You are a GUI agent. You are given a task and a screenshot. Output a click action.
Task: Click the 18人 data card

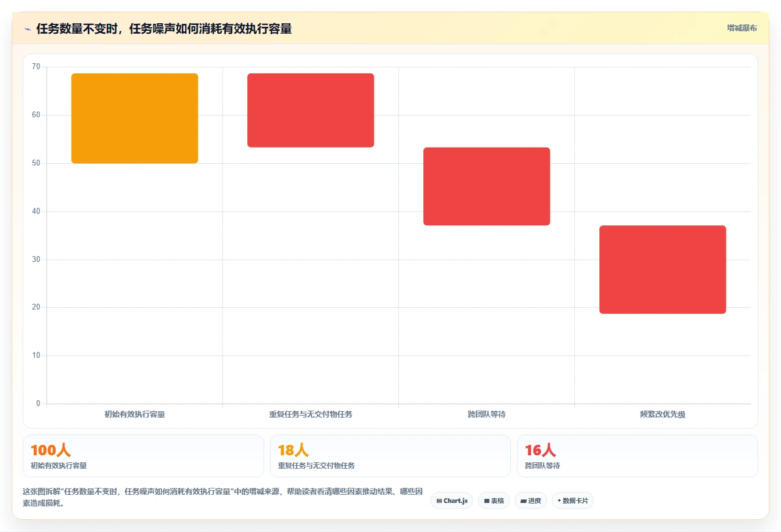coord(390,456)
